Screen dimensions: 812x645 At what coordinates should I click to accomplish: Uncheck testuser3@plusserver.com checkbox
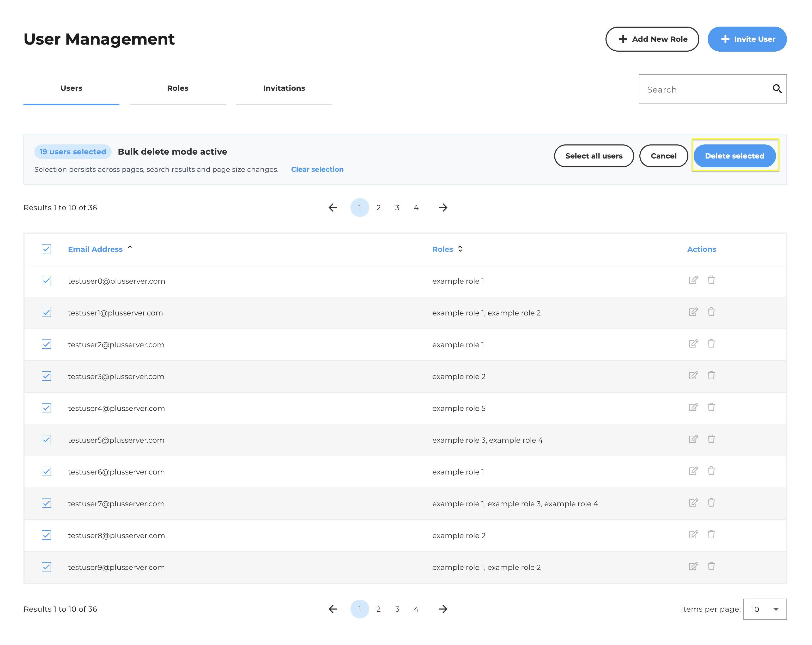(x=46, y=376)
